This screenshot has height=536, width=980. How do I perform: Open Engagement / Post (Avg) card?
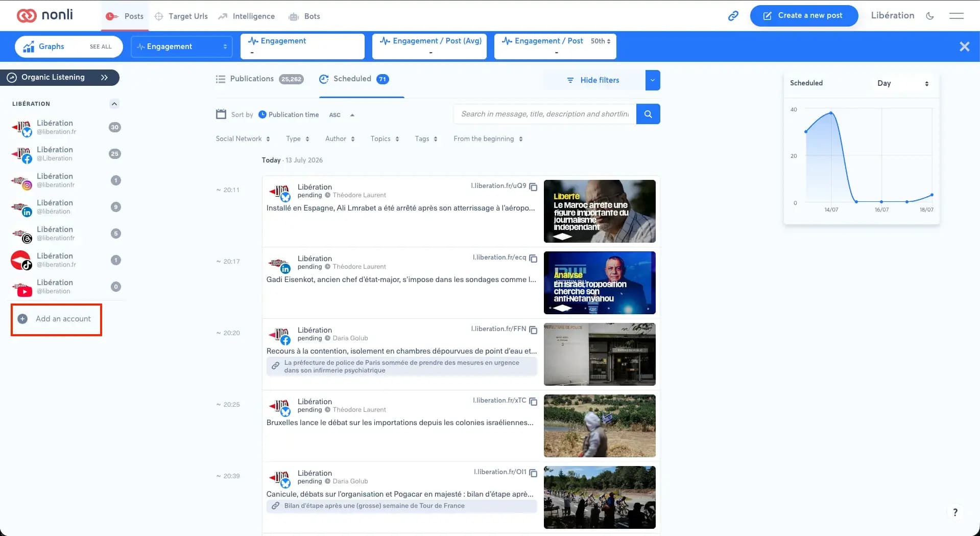[429, 46]
